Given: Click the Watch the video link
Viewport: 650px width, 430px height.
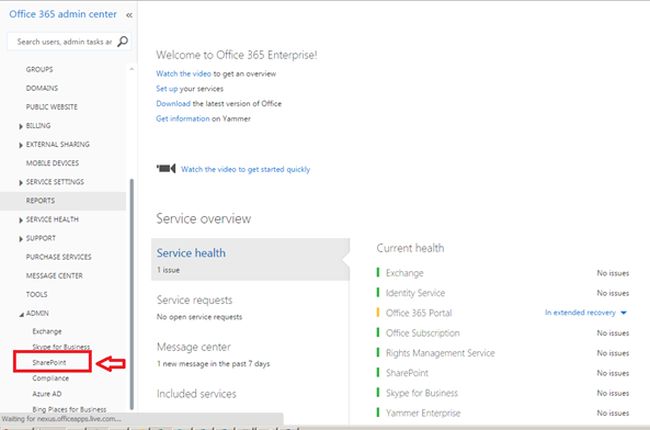Looking at the screenshot, I should coord(183,73).
